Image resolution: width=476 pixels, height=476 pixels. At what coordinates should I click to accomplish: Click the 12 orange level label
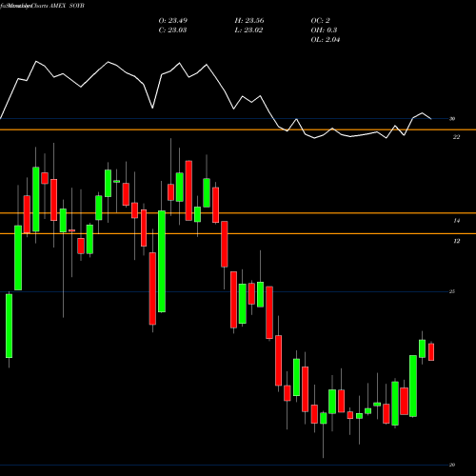[456, 241]
